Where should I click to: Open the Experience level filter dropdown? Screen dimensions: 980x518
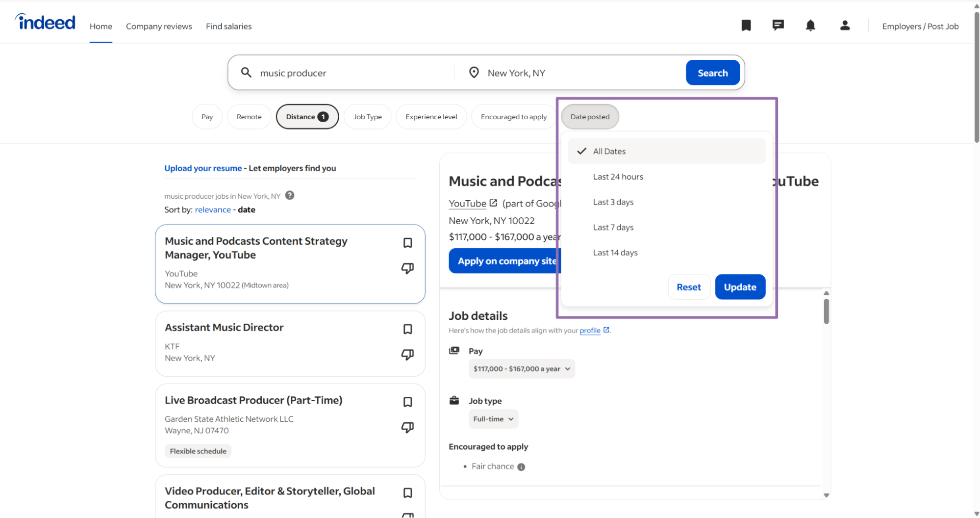431,117
